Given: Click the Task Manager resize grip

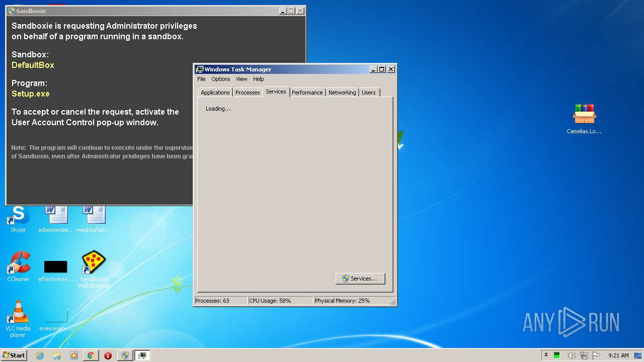Looking at the screenshot, I should (393, 302).
